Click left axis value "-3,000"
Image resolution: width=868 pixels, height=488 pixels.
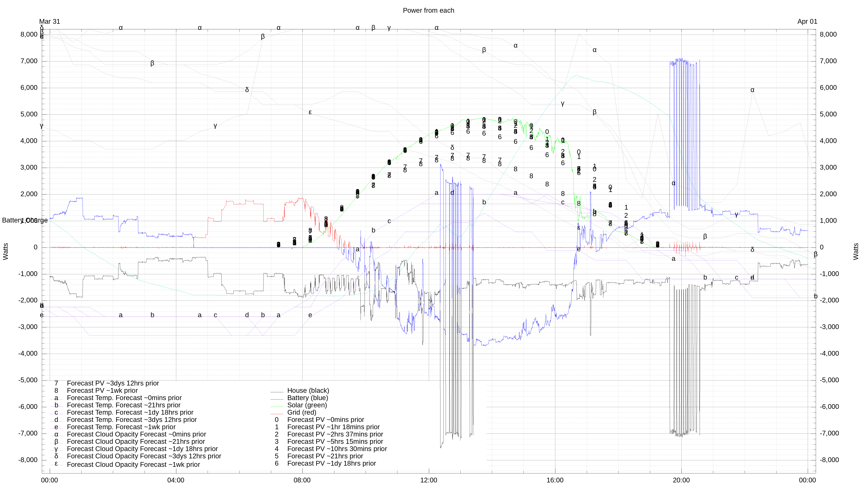tap(28, 327)
